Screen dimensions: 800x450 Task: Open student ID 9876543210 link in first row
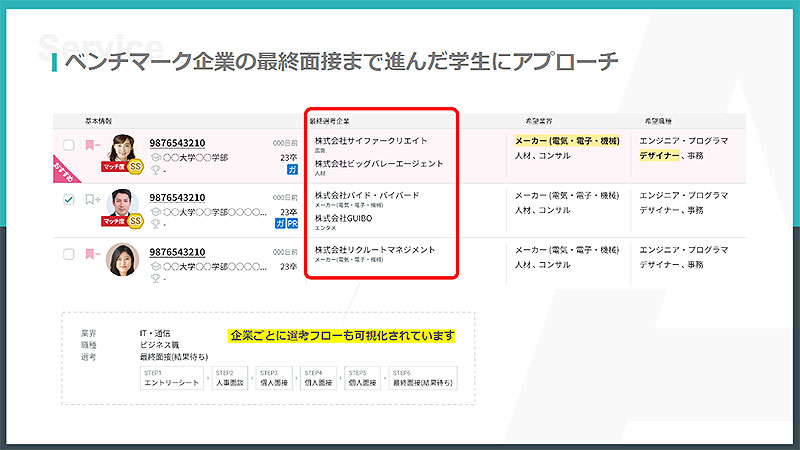(177, 143)
